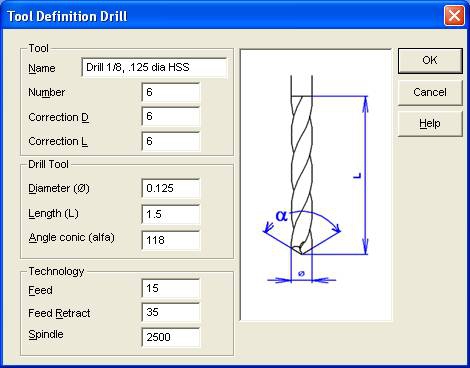Viewport: 470px width, 368px height.
Task: Click the Ø diameter symbol in diagram
Action: click(301, 274)
